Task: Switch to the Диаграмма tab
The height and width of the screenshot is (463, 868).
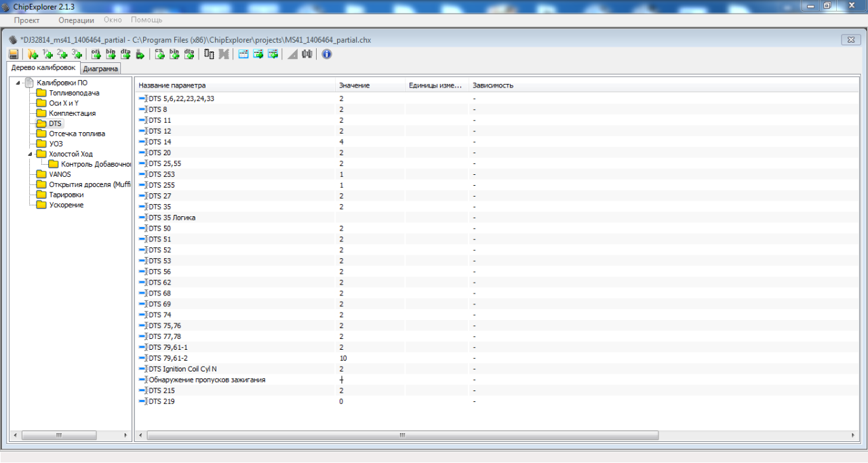Action: tap(100, 68)
